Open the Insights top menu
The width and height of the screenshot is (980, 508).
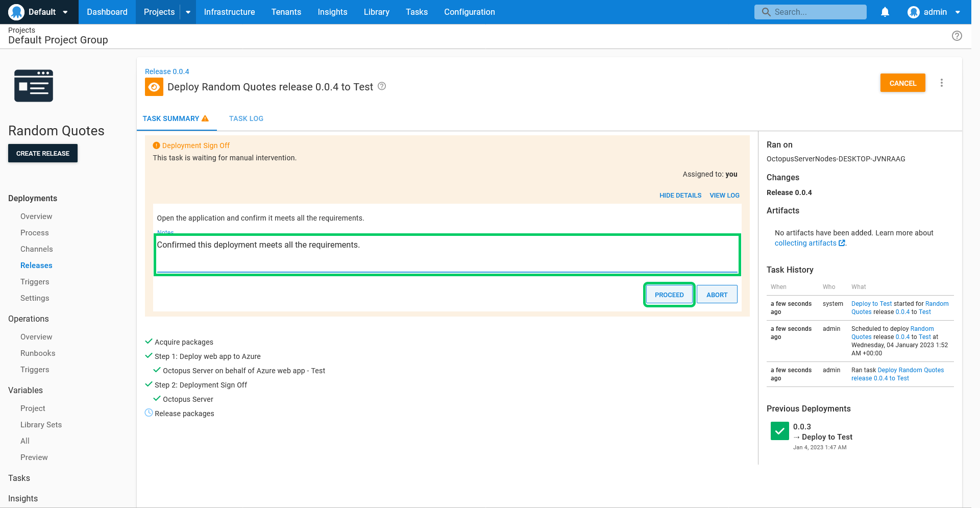332,12
